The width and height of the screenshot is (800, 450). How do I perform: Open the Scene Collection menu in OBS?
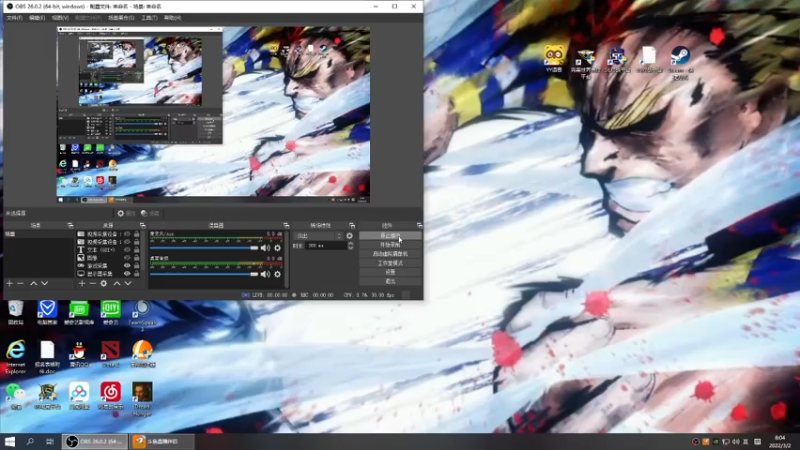click(x=121, y=18)
